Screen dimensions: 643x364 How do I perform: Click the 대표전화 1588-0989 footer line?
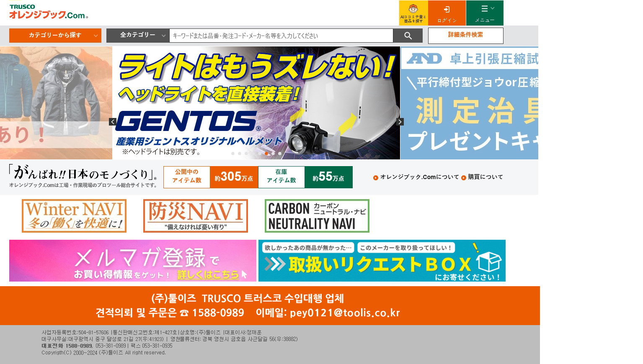(x=107, y=346)
